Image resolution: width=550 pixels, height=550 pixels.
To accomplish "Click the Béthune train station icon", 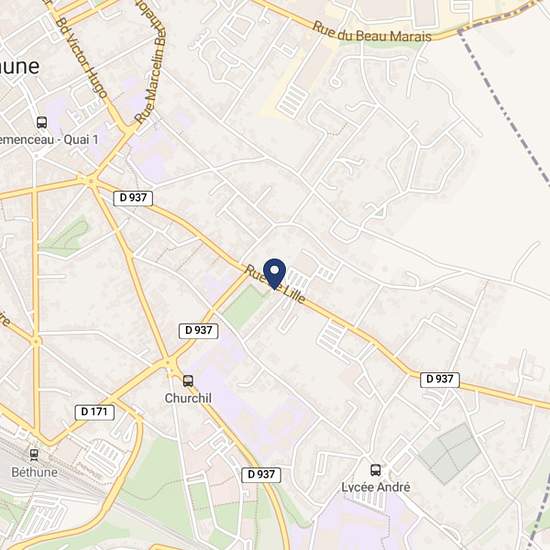I will 34,455.
